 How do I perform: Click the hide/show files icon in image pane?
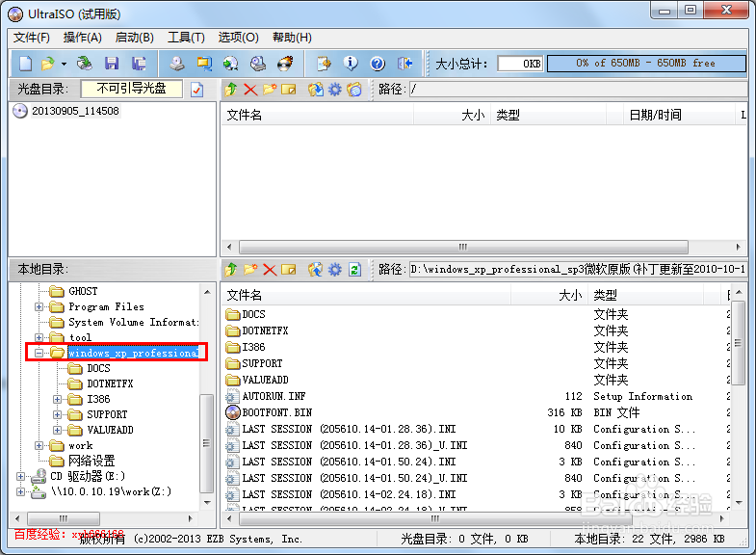[353, 90]
